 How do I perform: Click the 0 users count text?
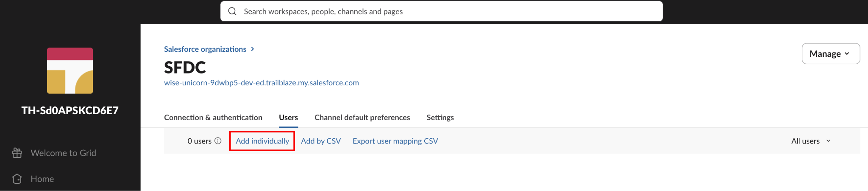199,141
